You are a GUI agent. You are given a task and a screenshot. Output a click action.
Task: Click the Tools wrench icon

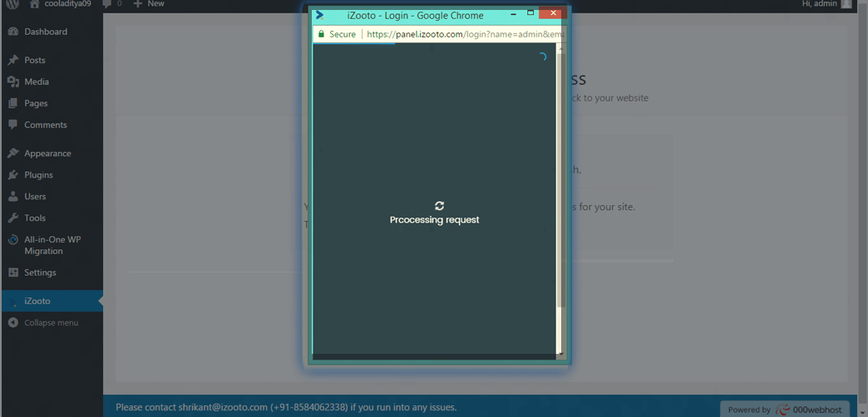[13, 218]
